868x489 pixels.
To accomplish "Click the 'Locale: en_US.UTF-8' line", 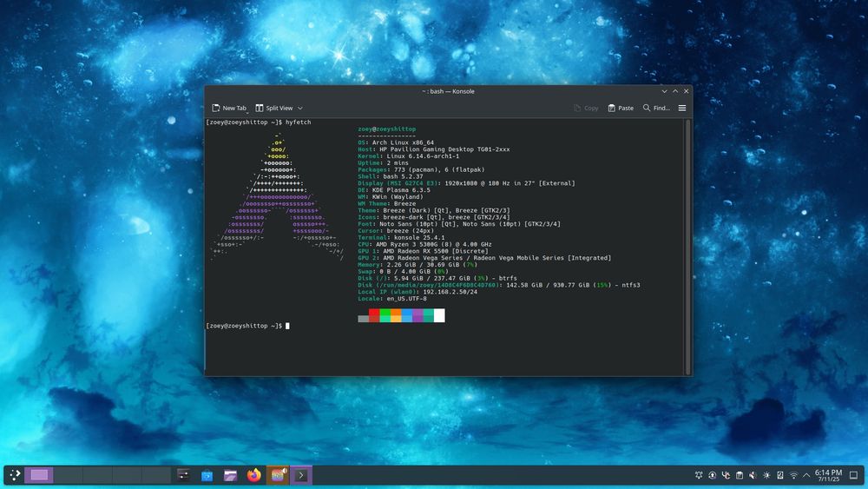I will 392,299.
